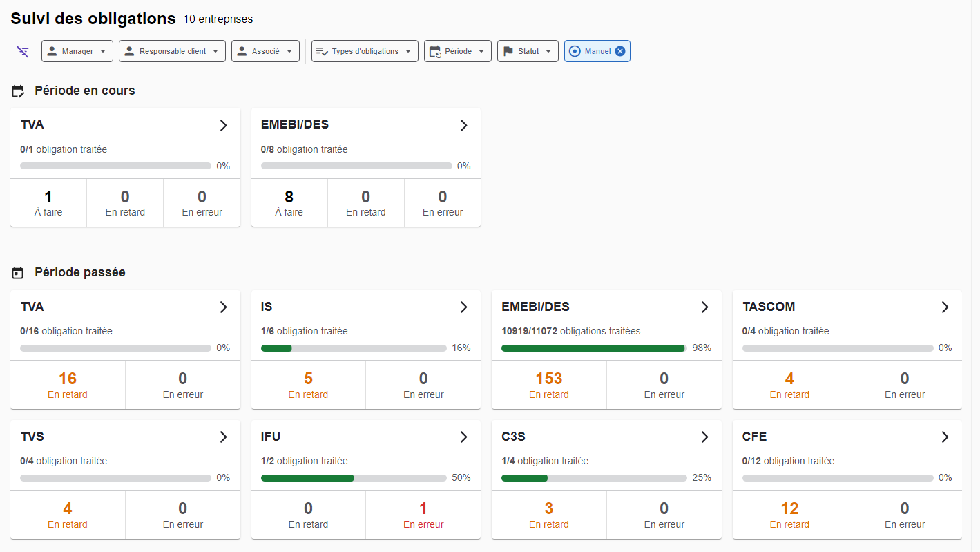Viewport: 980px width, 552px height.
Task: Open the TVS card arrow
Action: pos(223,437)
